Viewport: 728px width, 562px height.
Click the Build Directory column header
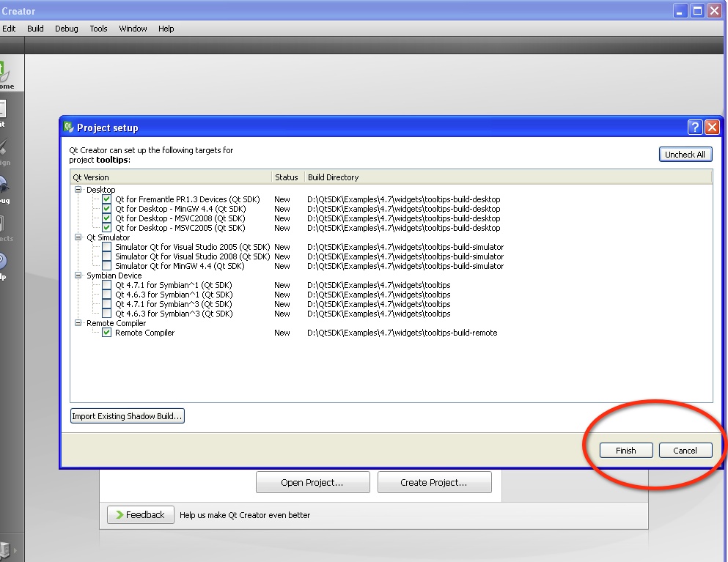(508, 177)
